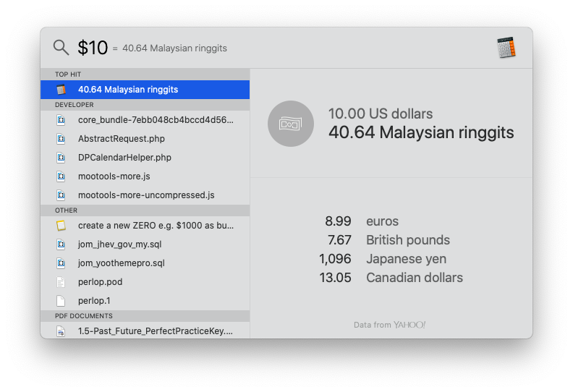Click the Calculator icon in the search bar
Image resolution: width=573 pixels, height=392 pixels.
coord(506,48)
